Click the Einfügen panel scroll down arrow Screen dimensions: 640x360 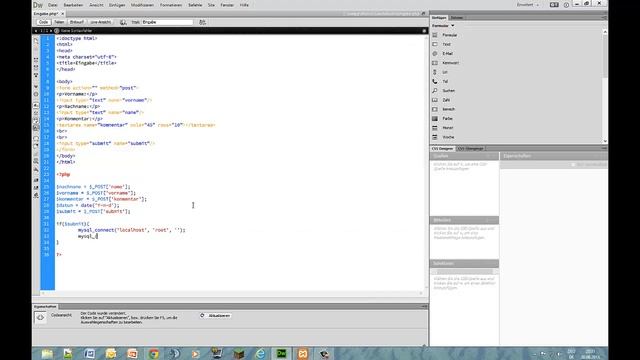604,141
